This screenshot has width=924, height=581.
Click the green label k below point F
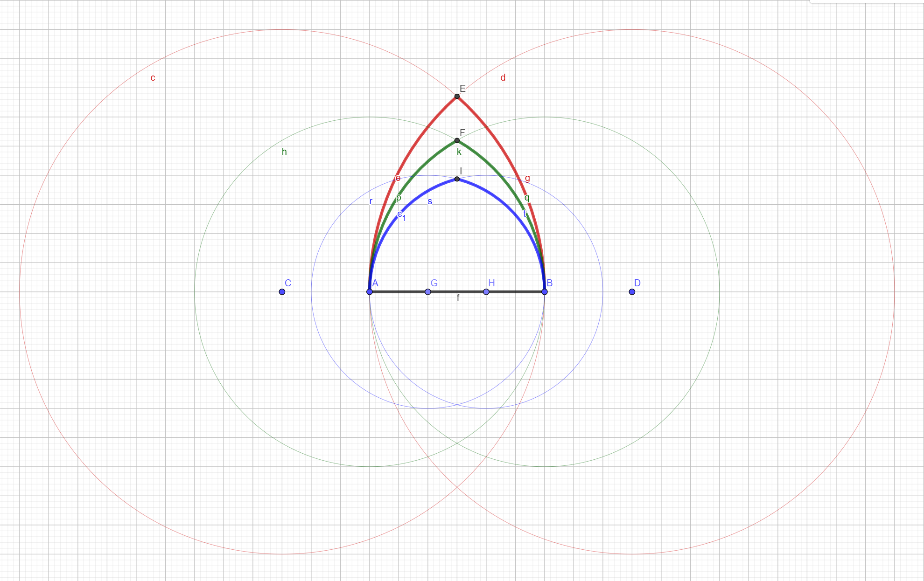pos(459,152)
